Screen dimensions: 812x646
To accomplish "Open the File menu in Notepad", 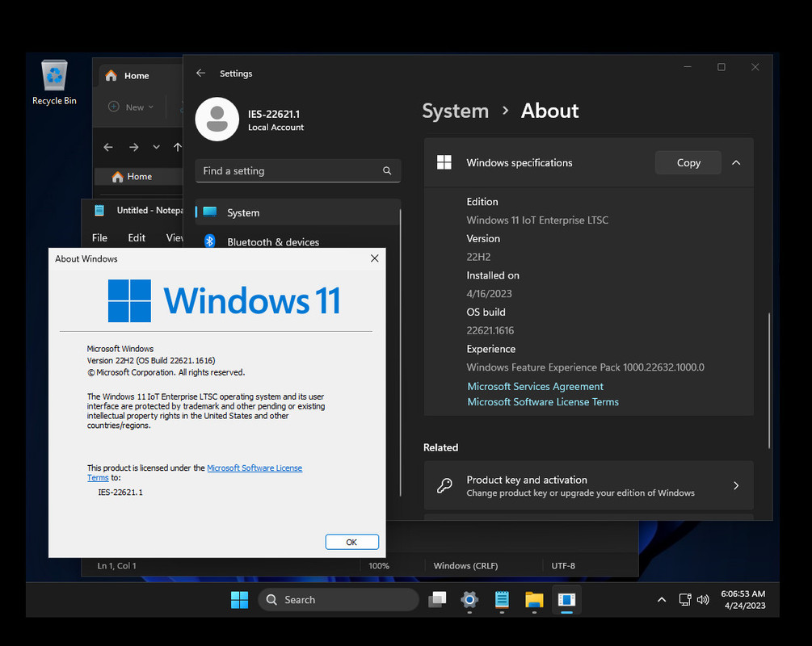I will (x=99, y=237).
